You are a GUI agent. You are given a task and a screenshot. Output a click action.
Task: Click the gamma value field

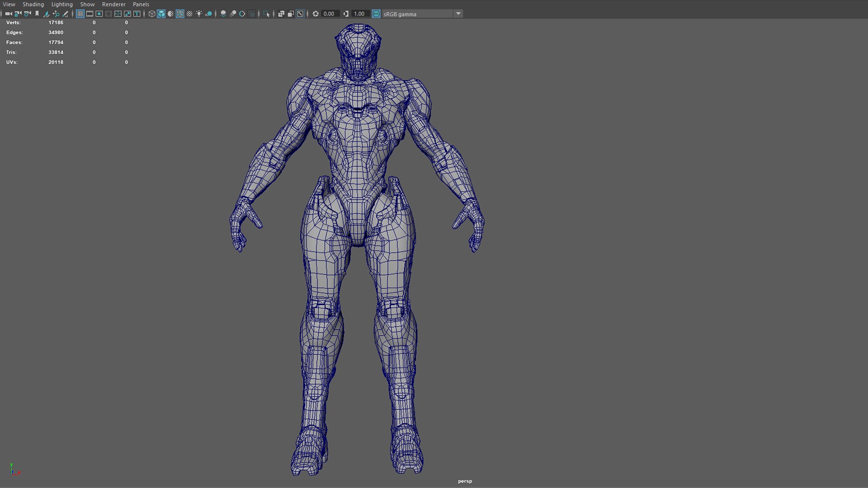pos(359,14)
